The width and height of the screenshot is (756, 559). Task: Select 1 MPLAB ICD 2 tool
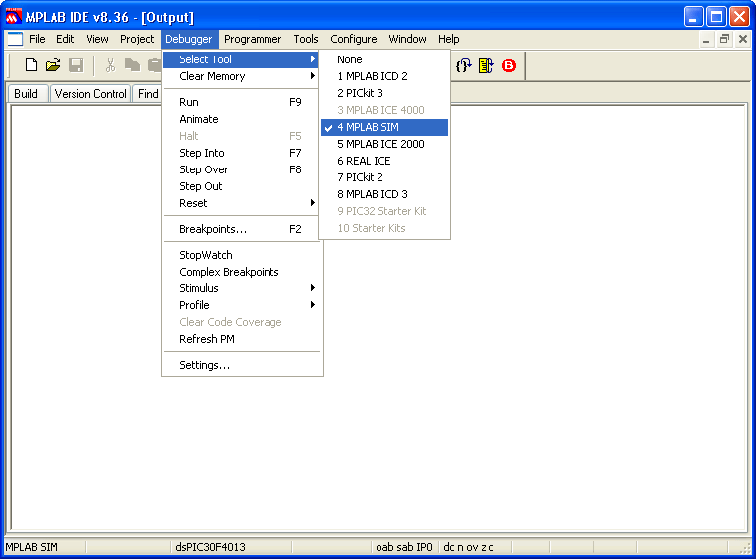pos(384,76)
